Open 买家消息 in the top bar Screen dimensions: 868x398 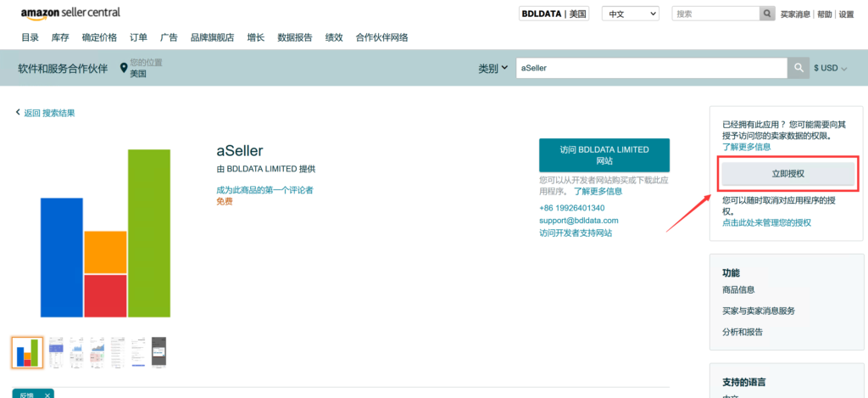[796, 14]
